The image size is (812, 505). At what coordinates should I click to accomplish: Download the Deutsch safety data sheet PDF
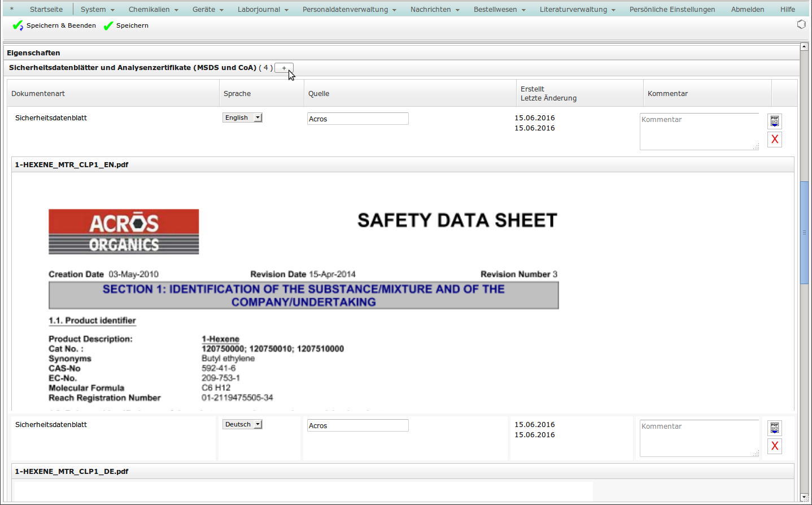[x=775, y=428]
